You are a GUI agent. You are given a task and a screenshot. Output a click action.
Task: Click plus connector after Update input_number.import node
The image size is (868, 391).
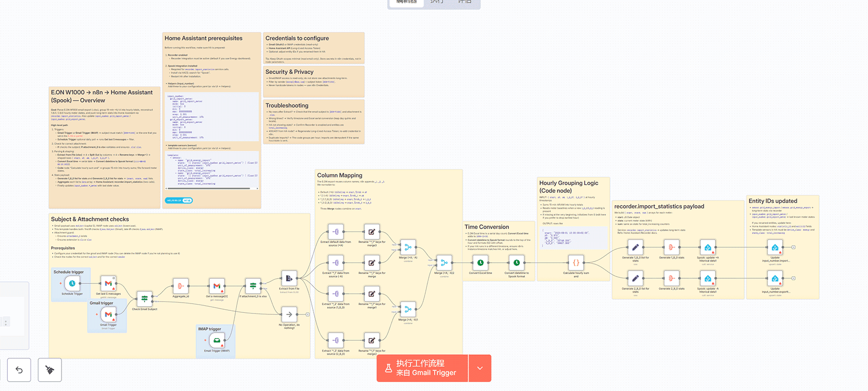pyautogui.click(x=794, y=247)
